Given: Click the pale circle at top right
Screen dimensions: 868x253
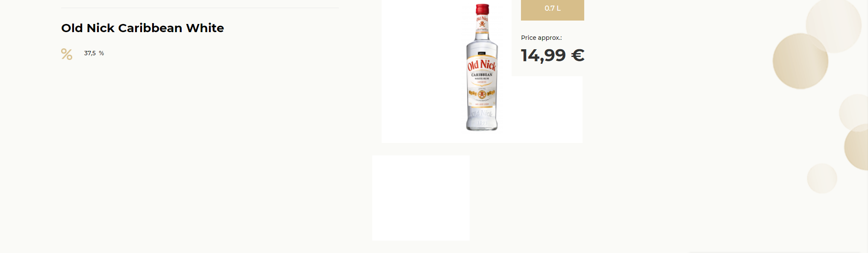Looking at the screenshot, I should point(833,25).
